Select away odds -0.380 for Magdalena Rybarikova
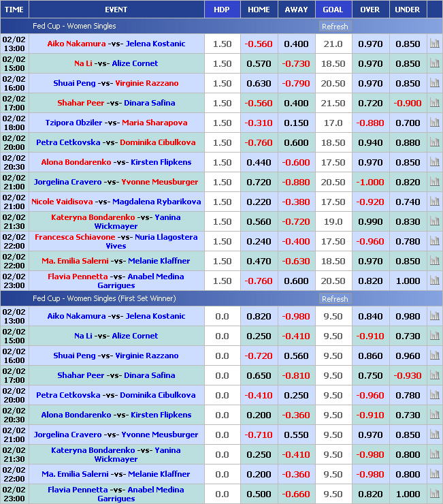This screenshot has height=504, width=443. (x=296, y=202)
